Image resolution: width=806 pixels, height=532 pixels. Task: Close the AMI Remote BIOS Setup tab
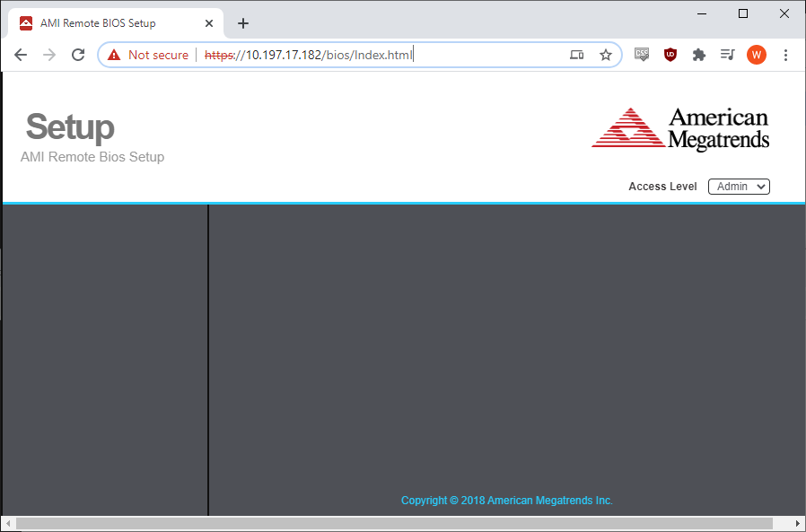point(209,23)
